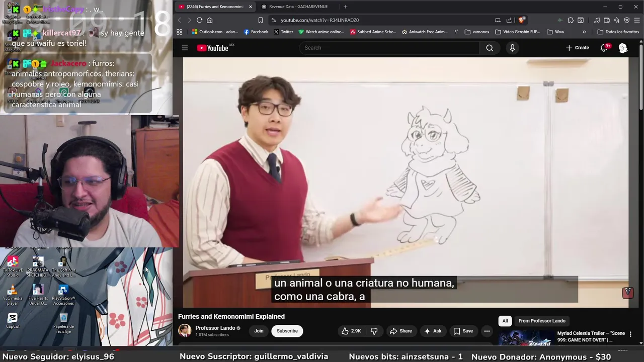Start voice search with microphone icon

(512, 48)
